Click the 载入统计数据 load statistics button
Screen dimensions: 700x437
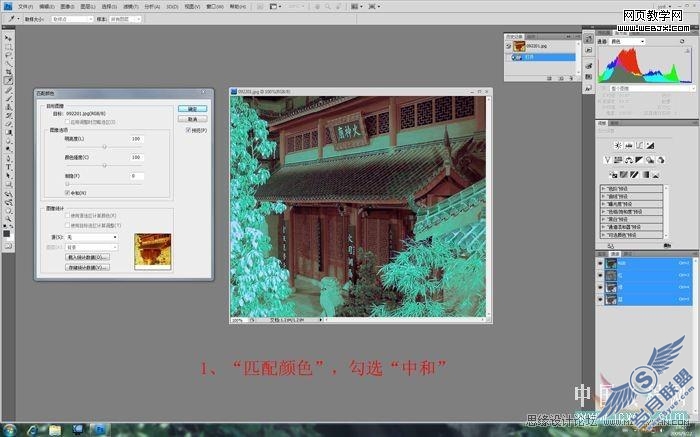coord(88,257)
